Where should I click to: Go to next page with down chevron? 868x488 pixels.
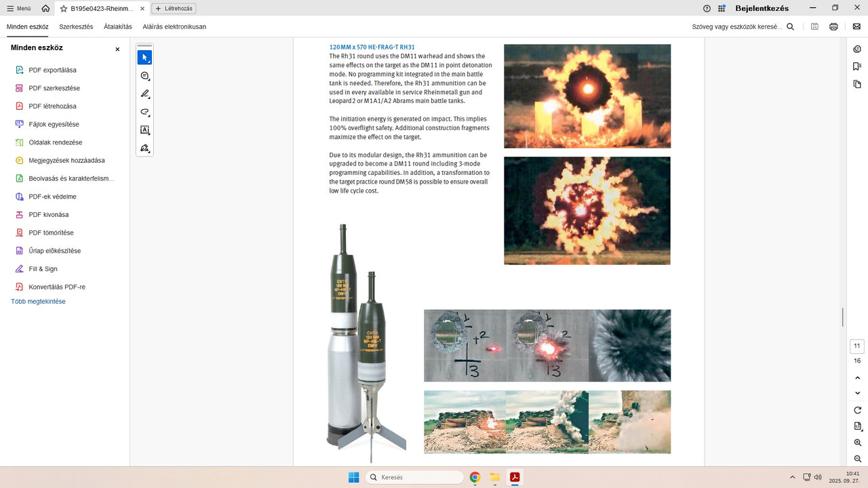857,394
